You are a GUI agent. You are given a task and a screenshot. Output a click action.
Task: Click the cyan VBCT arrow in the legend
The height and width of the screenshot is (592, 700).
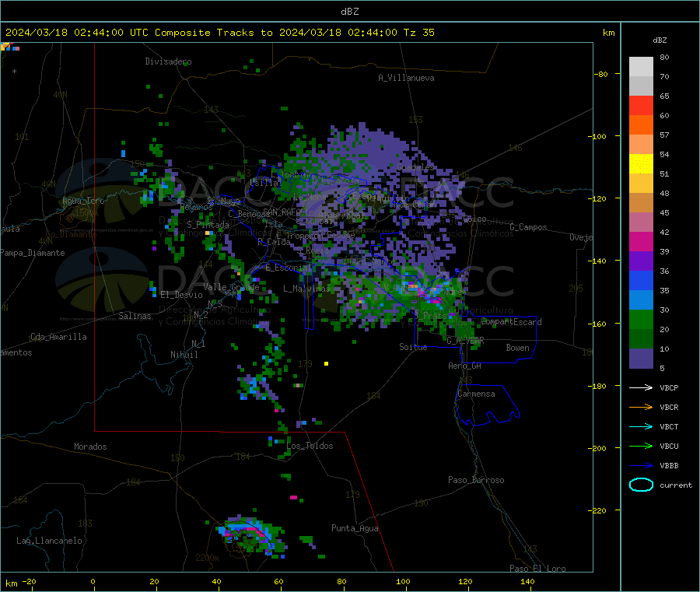coord(641,427)
